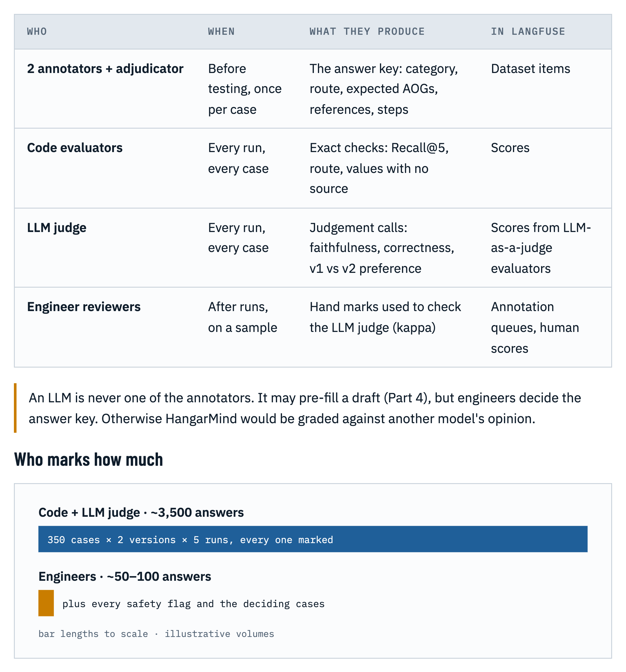Click the WHO column header
The height and width of the screenshot is (672, 626).
[37, 32]
